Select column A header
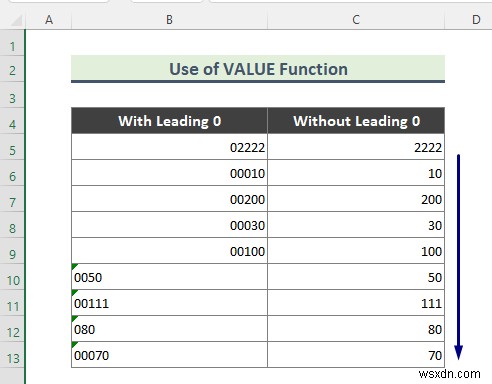 (49, 20)
